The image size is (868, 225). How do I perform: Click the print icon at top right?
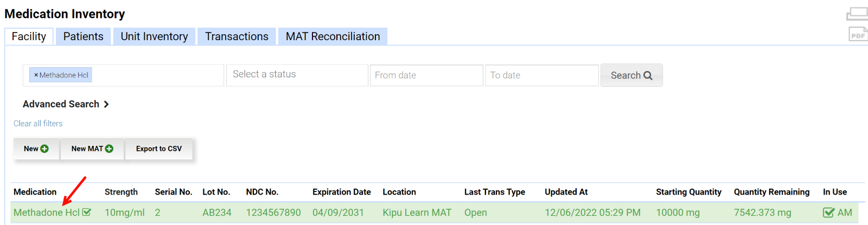(857, 14)
